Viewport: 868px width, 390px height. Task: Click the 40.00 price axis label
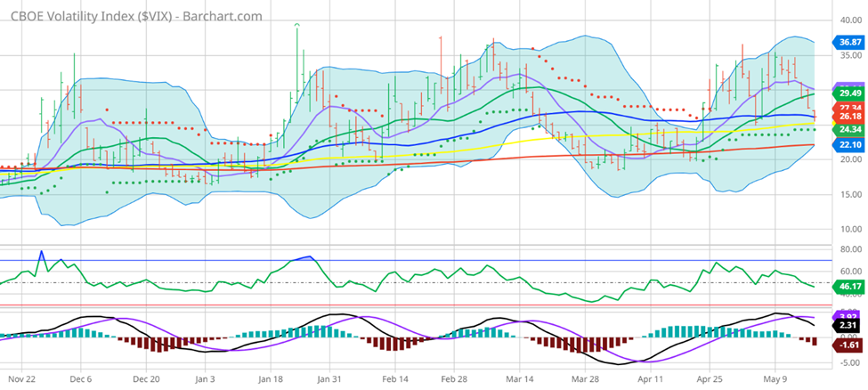point(849,20)
